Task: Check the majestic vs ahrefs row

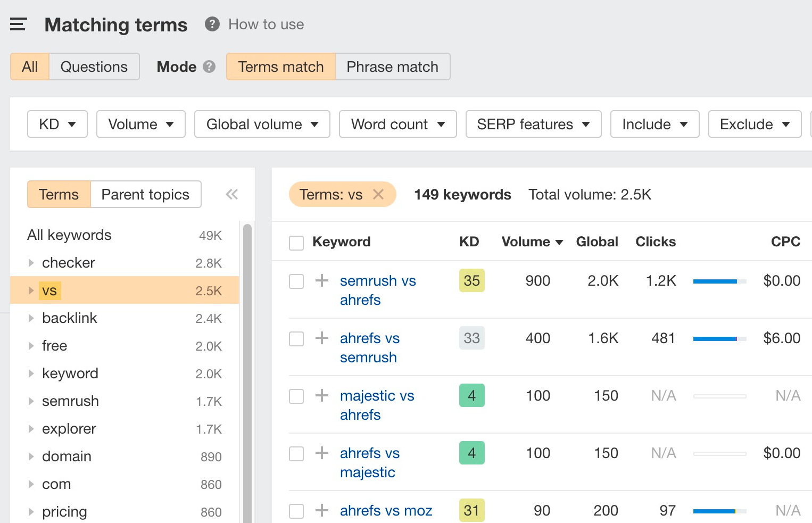Action: (x=296, y=396)
